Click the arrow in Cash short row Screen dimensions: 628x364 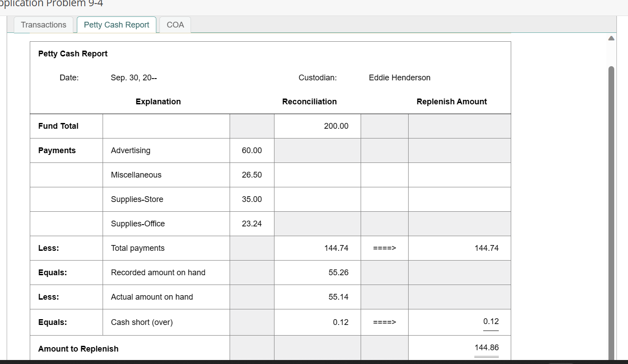[384, 322]
